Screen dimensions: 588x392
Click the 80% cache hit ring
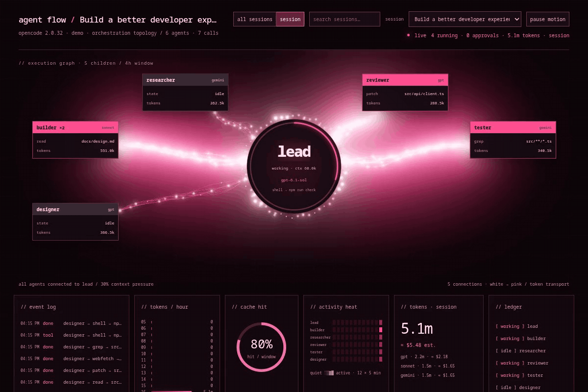[x=261, y=347]
